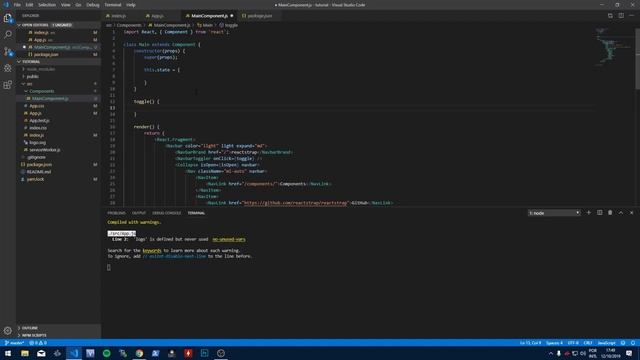Switch to the Output panel tab

(139, 213)
